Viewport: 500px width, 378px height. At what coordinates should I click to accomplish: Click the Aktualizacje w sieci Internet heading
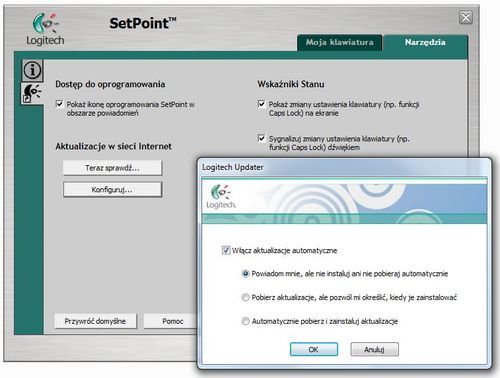point(113,146)
